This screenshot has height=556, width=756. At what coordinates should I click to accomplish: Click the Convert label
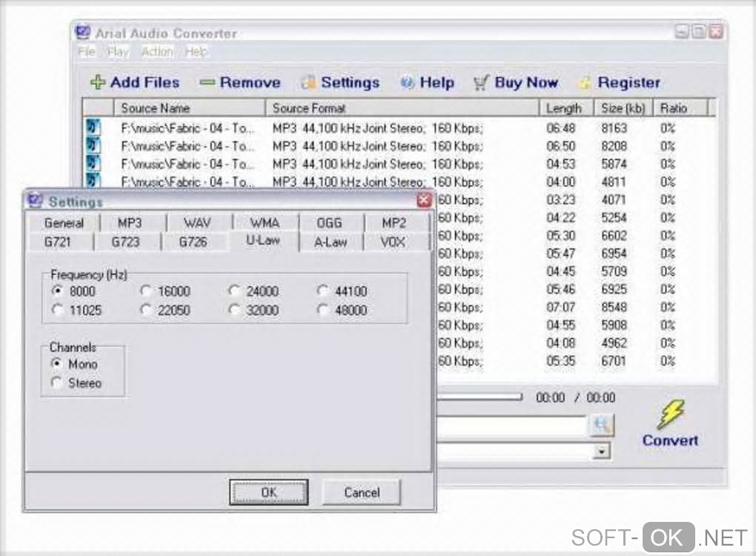coord(670,440)
